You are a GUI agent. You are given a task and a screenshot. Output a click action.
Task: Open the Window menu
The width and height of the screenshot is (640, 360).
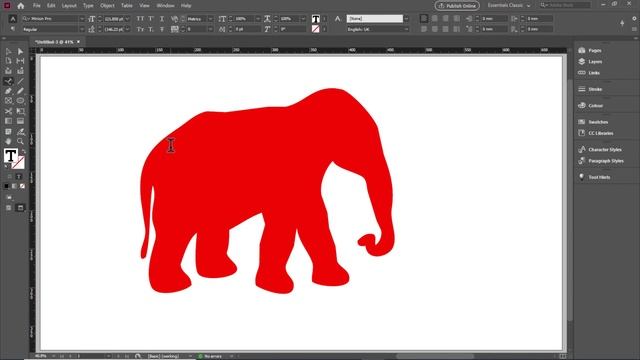point(165,6)
